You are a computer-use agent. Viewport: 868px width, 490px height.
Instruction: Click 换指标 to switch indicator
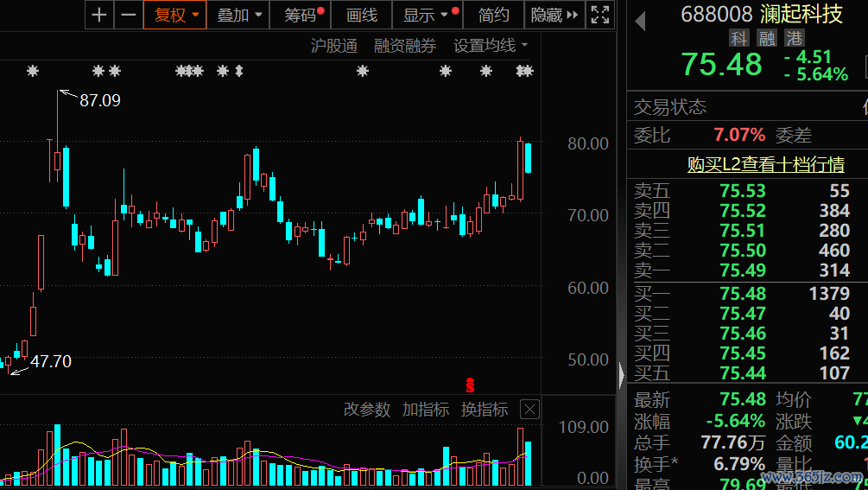[485, 410]
